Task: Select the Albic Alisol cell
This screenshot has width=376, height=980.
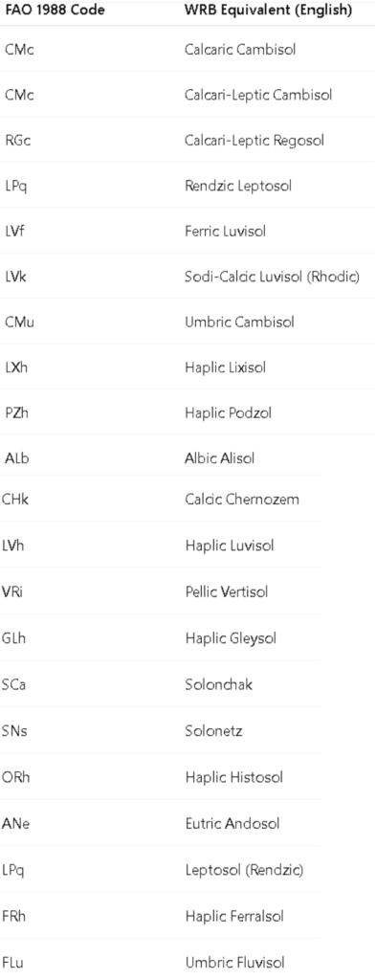Action: tap(220, 457)
